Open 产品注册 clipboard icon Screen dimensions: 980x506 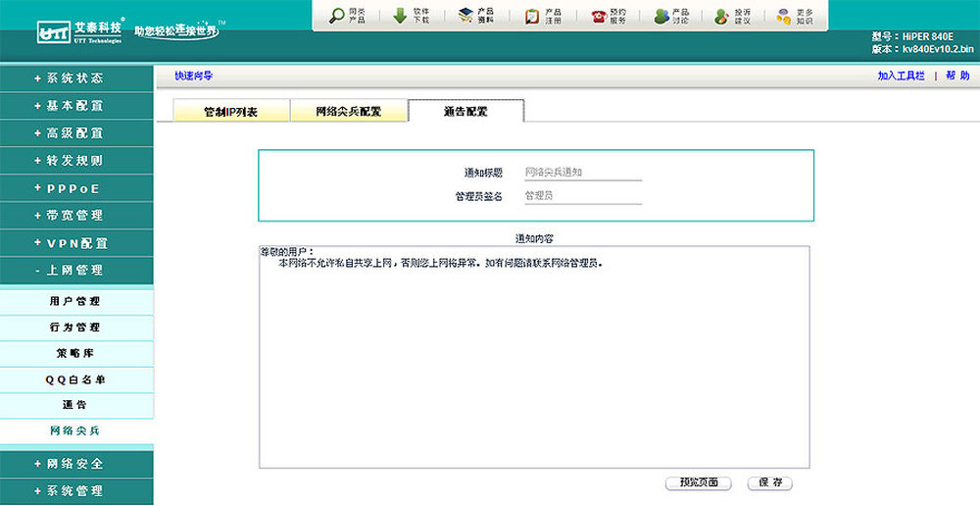point(531,16)
